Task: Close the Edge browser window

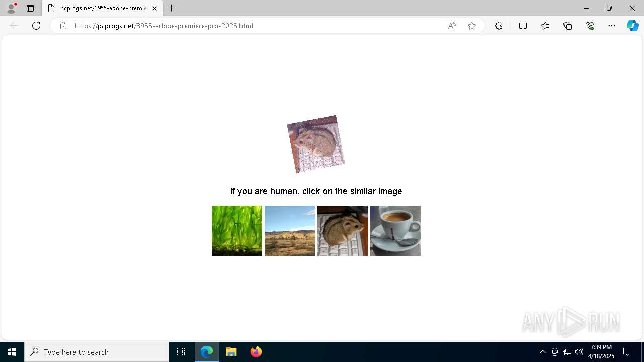Action: click(x=632, y=8)
